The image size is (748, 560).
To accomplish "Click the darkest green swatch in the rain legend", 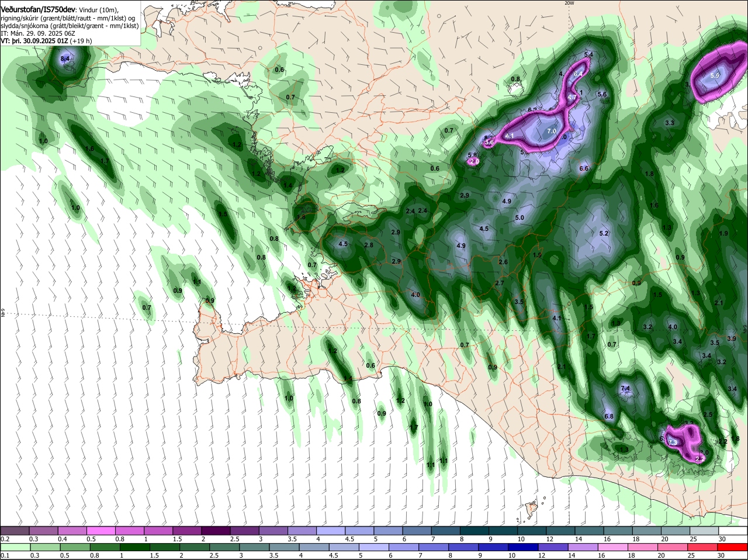I will 134,547.
